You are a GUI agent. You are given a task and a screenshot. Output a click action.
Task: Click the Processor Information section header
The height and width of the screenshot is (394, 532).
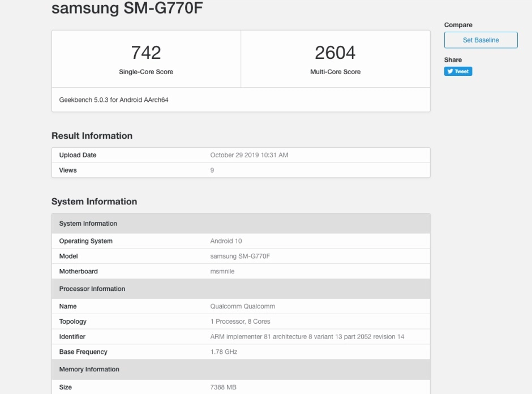92,289
